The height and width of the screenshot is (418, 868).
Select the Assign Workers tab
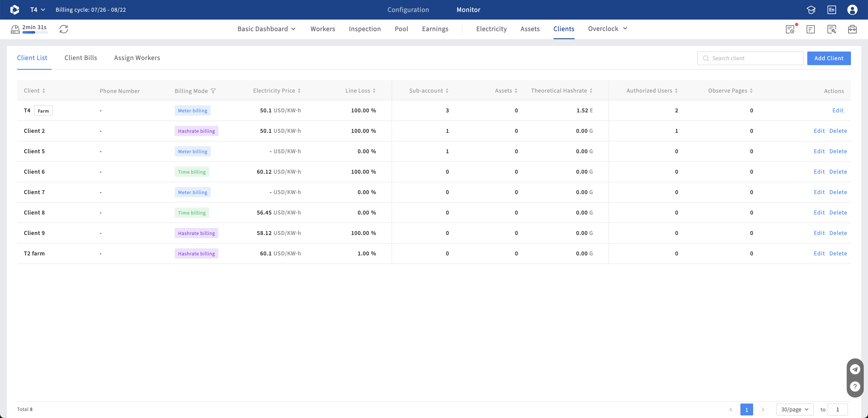click(x=137, y=58)
